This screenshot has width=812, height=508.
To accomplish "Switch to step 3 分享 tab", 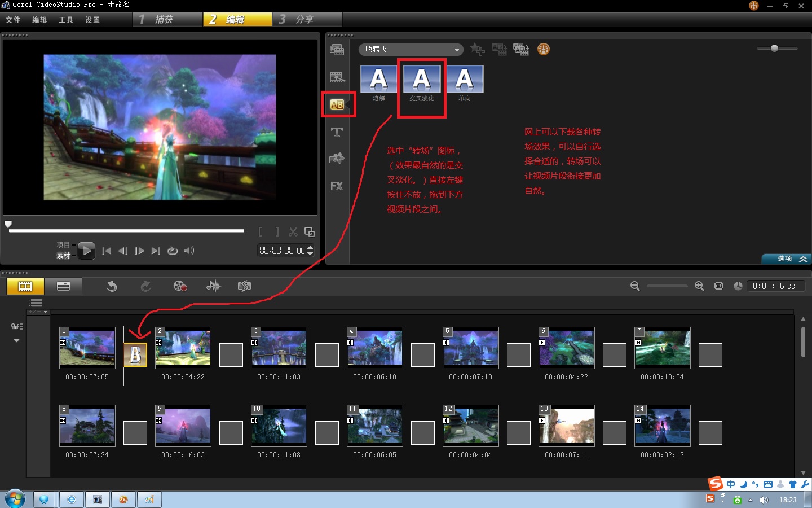I will click(308, 19).
